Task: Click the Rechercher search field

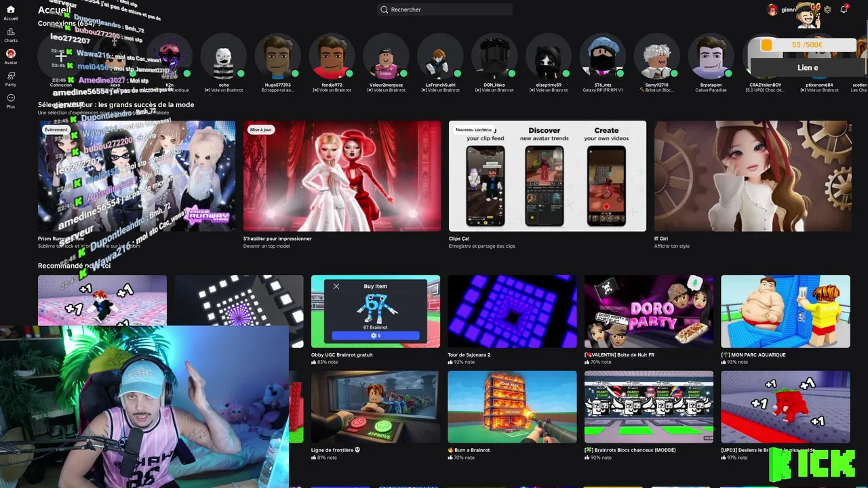Action: point(444,9)
